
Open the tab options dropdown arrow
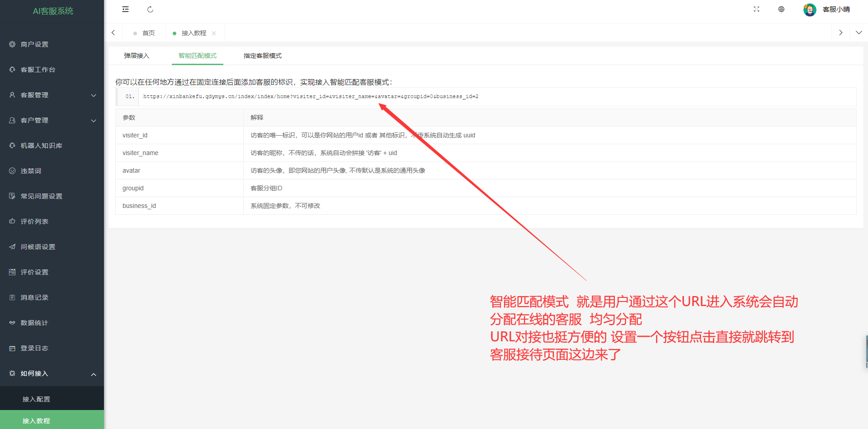[859, 33]
